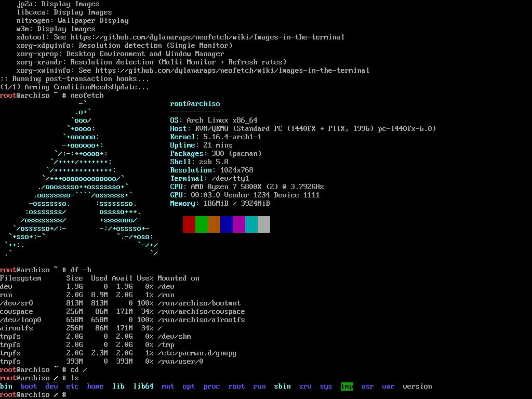Click the 'ls' command at the prompt
The height and width of the screenshot is (399, 532).
pos(75,378)
